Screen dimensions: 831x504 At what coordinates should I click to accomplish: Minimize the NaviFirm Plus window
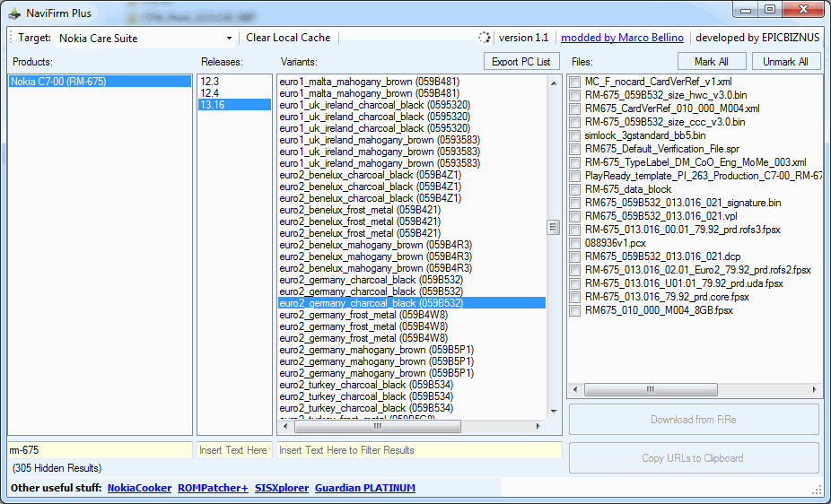pos(746,10)
